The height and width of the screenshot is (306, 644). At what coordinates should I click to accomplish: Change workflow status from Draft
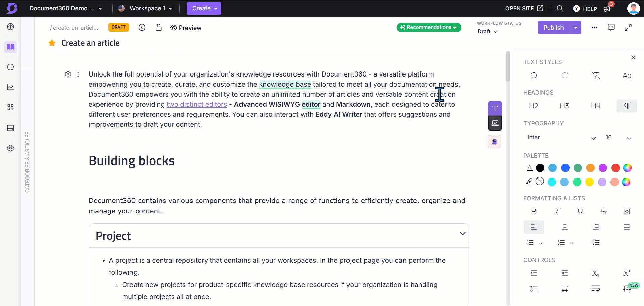[487, 31]
